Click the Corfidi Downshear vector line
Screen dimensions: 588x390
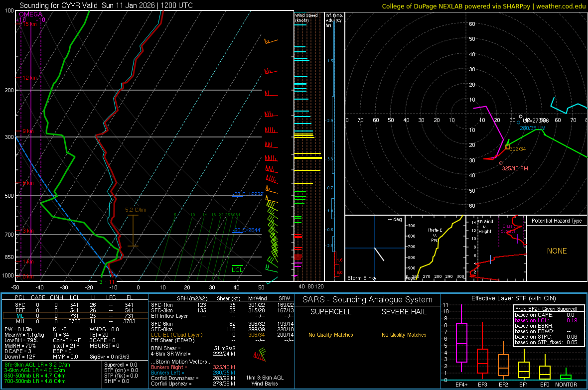pyautogui.click(x=193, y=378)
